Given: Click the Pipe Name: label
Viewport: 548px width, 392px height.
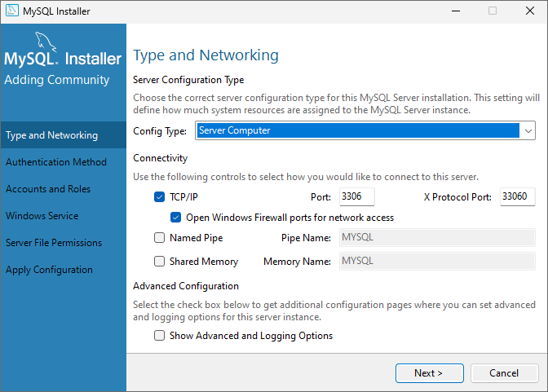Looking at the screenshot, I should (306, 238).
